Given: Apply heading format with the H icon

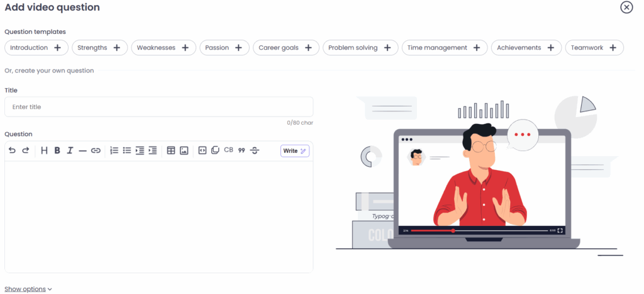Looking at the screenshot, I should pos(45,150).
